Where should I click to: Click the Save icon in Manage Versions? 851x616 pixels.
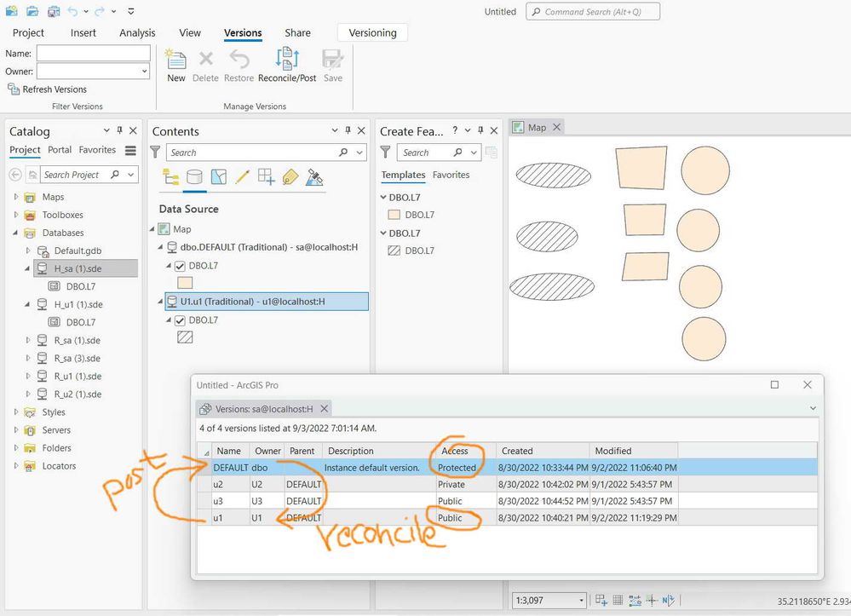coord(332,59)
